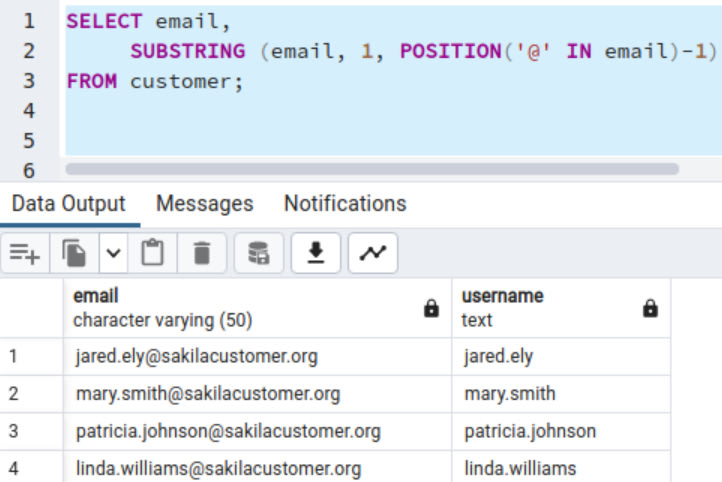Open the Messages tab
Viewport: 722px width, 482px height.
pyautogui.click(x=205, y=204)
